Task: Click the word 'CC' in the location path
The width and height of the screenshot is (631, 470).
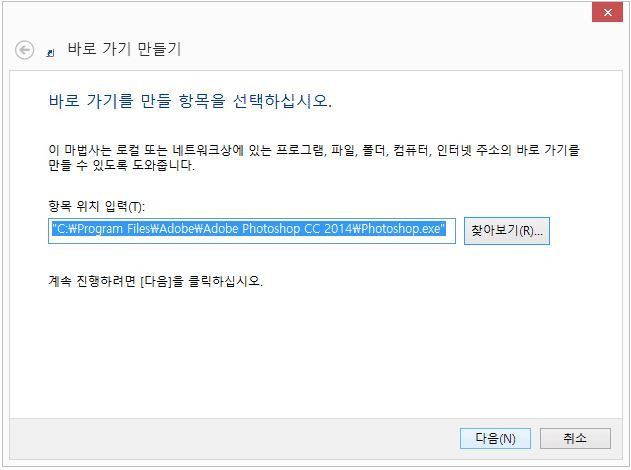Action: (312, 229)
